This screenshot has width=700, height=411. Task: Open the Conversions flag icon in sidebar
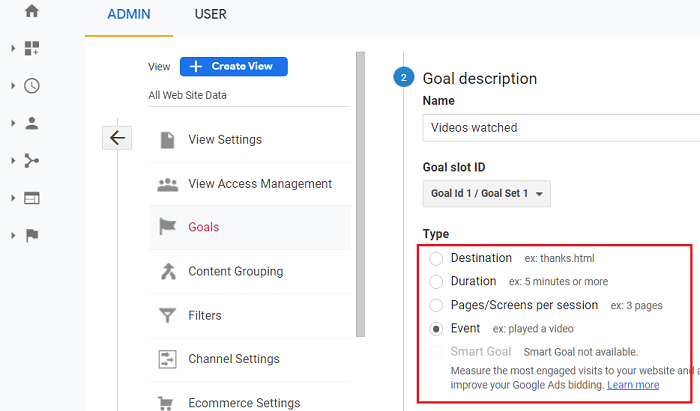pos(32,235)
